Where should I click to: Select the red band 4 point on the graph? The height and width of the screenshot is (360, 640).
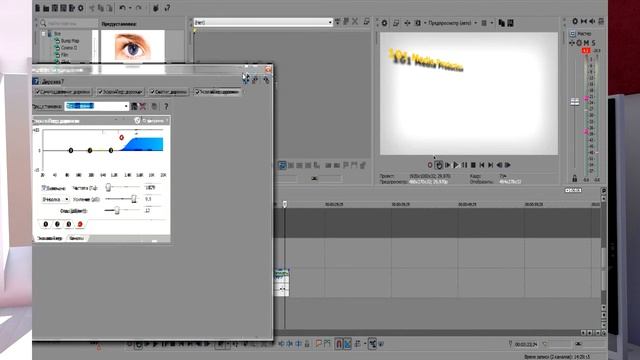click(x=121, y=138)
